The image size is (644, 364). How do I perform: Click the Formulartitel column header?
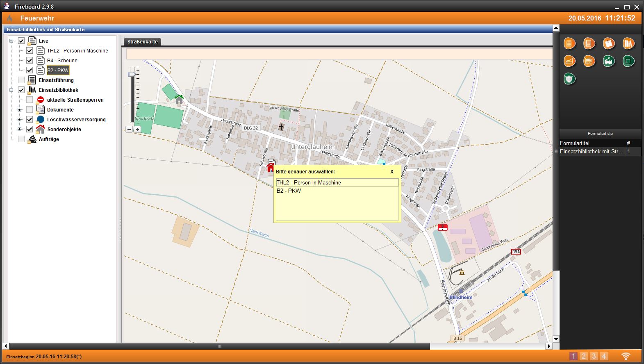[x=592, y=143]
